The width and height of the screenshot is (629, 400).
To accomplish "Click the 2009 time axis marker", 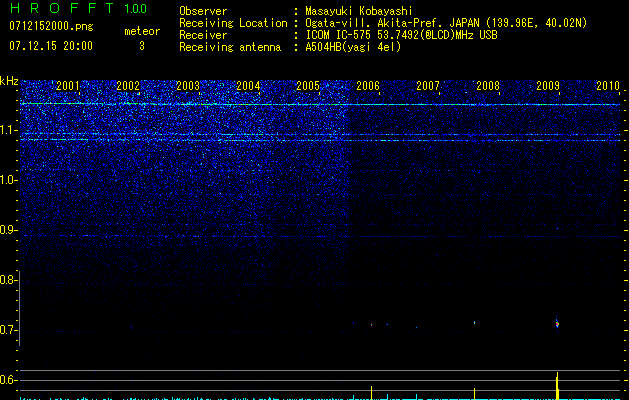I will point(548,85).
